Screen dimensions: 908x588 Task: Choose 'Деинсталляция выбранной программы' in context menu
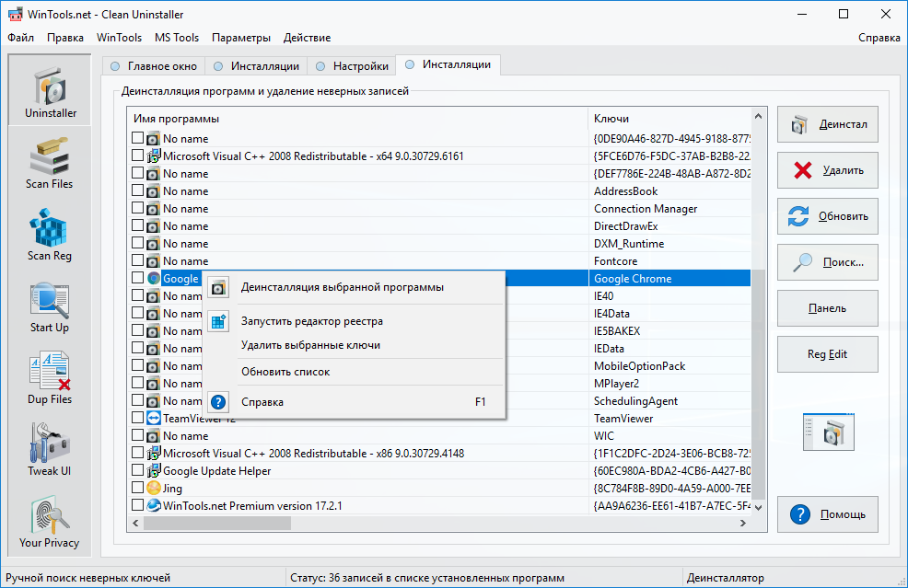click(354, 287)
